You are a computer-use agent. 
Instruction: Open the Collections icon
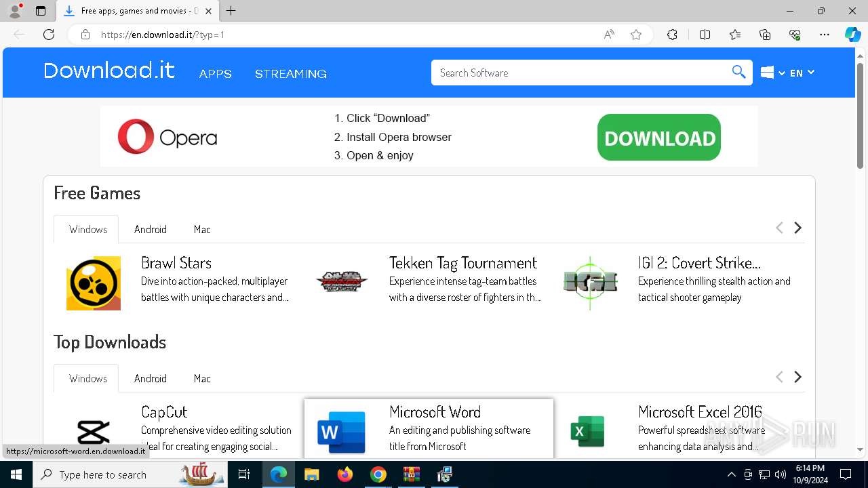(765, 35)
